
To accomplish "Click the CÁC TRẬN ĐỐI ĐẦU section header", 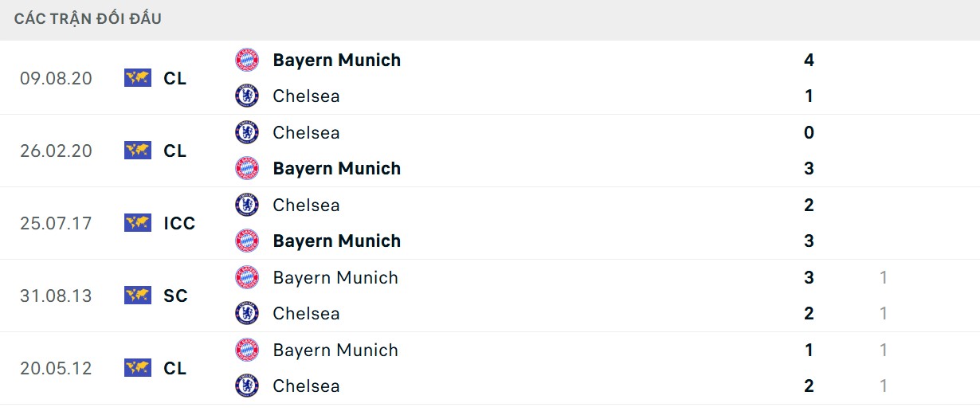I will (x=88, y=18).
